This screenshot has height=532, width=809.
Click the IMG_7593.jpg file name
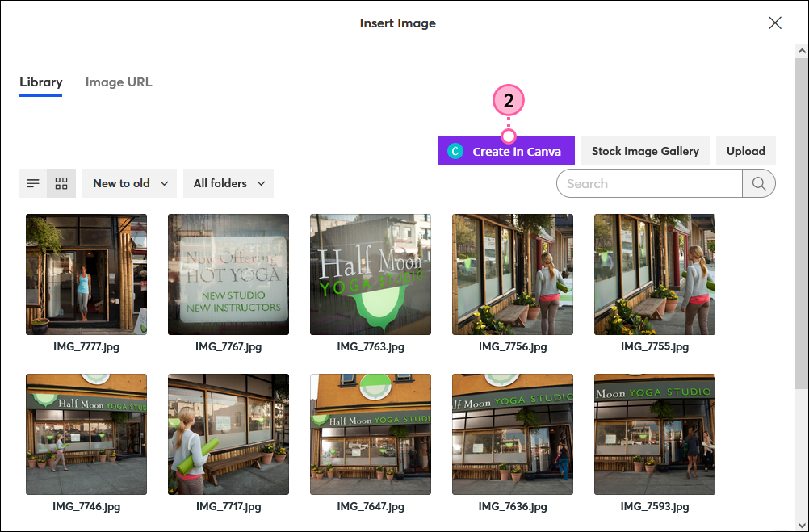[655, 506]
